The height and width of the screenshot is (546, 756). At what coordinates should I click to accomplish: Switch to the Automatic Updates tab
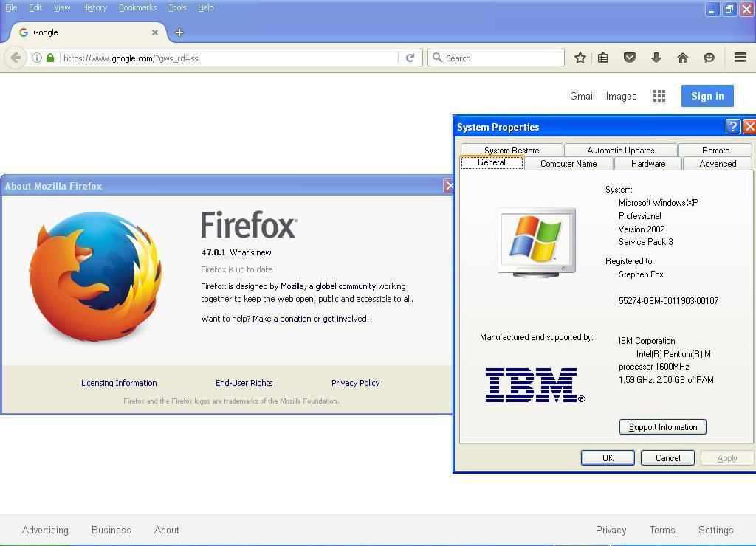[620, 150]
